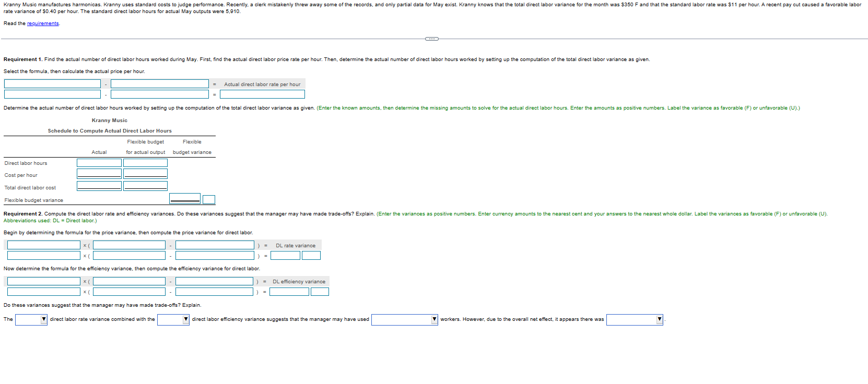Click Flexible budget cost per hour cell

pos(145,174)
